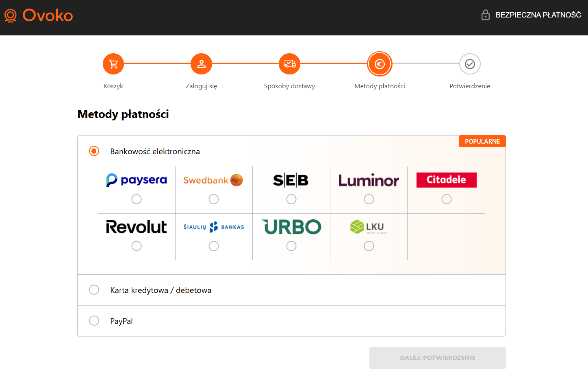
Task: Click the Koszyk step label
Action: point(113,86)
